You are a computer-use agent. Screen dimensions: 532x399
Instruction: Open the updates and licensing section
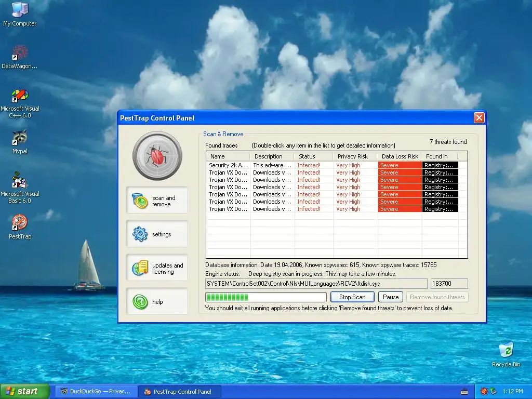pos(157,268)
